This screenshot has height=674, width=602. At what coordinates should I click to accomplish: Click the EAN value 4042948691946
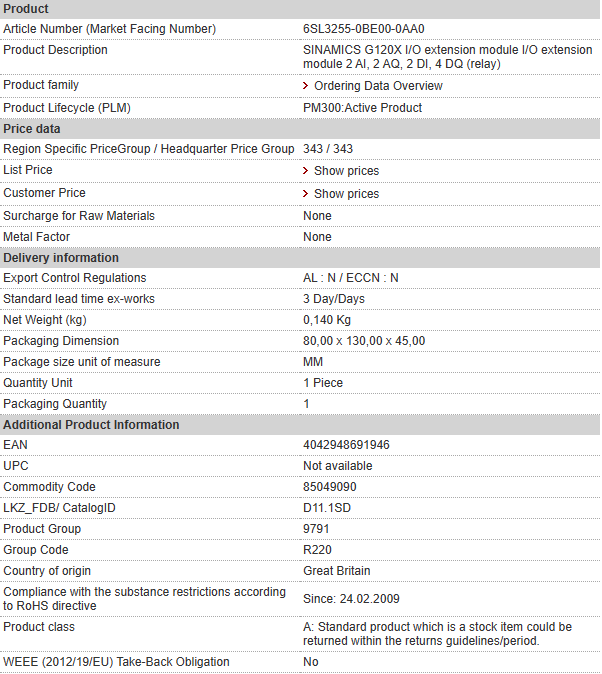click(346, 445)
